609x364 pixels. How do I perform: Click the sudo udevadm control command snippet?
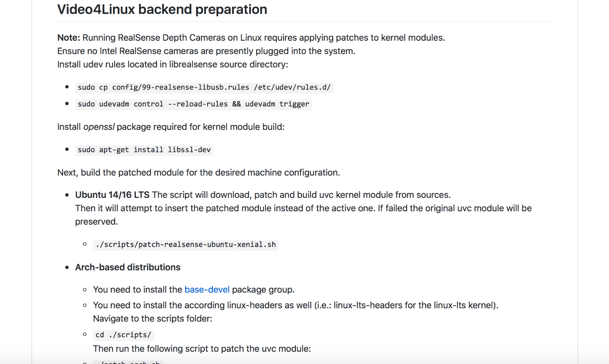coord(193,104)
